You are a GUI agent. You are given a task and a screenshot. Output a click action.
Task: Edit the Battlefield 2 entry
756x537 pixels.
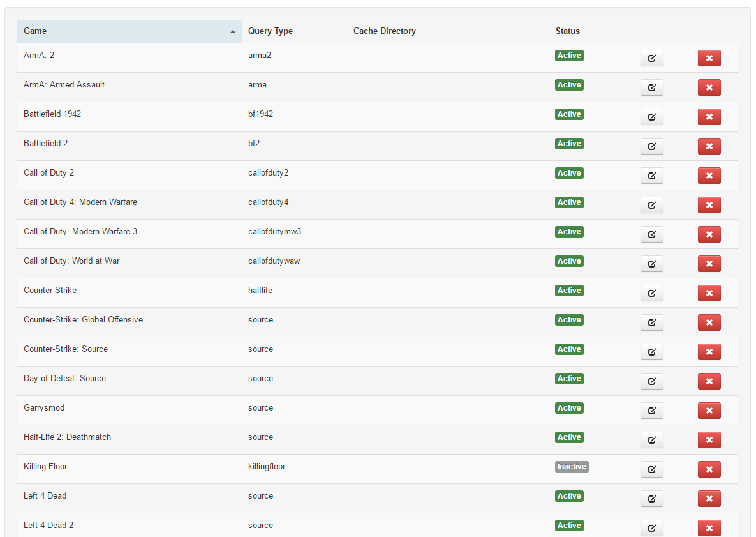tap(652, 147)
